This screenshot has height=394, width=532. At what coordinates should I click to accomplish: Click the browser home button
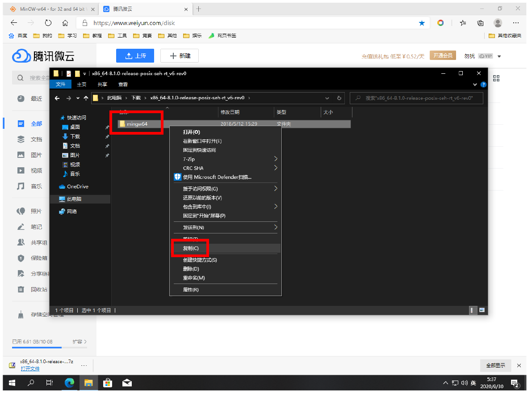[65, 23]
